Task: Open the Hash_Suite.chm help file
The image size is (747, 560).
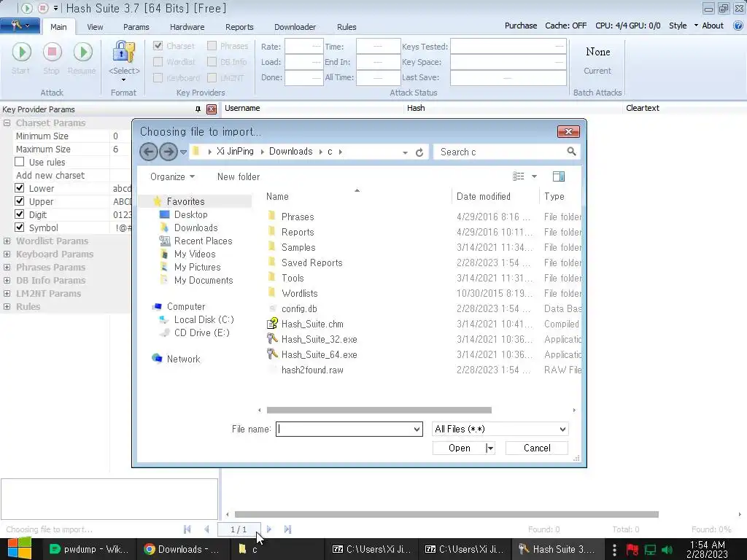Action: coord(312,324)
